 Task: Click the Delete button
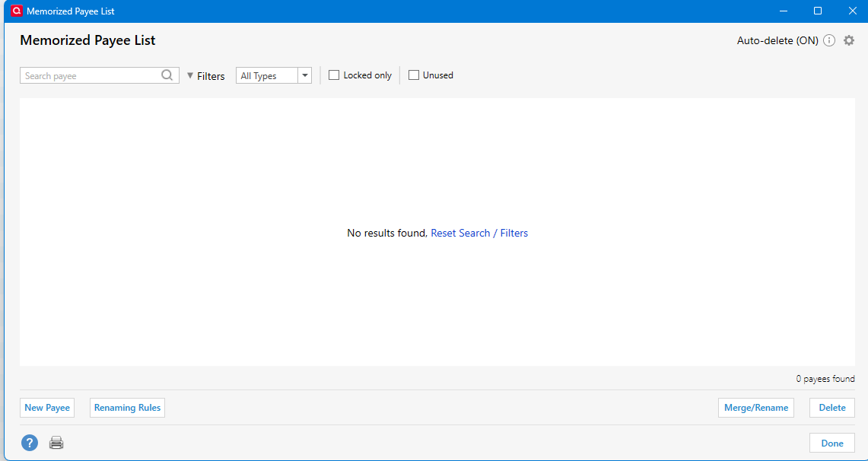832,408
